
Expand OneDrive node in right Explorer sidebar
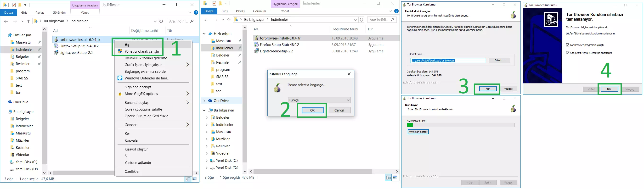coord(204,101)
